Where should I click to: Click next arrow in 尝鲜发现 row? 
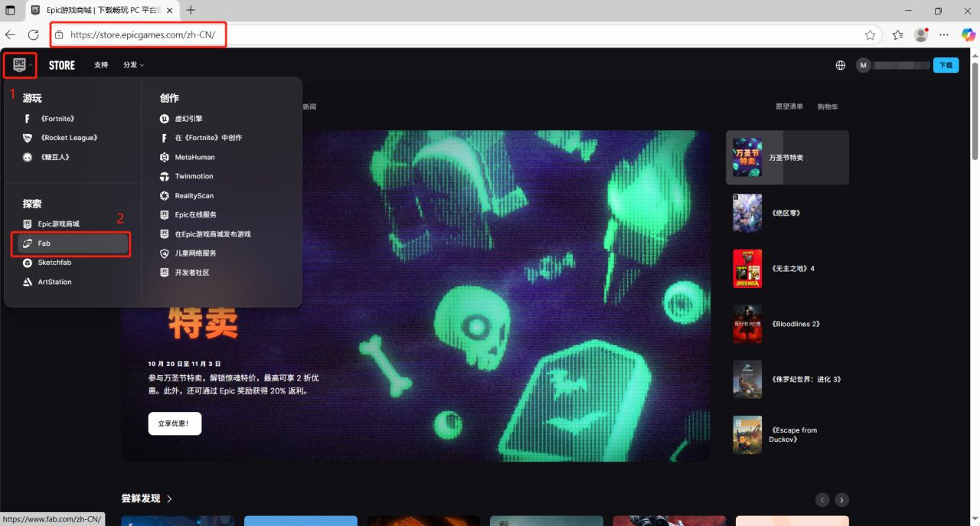click(x=841, y=500)
